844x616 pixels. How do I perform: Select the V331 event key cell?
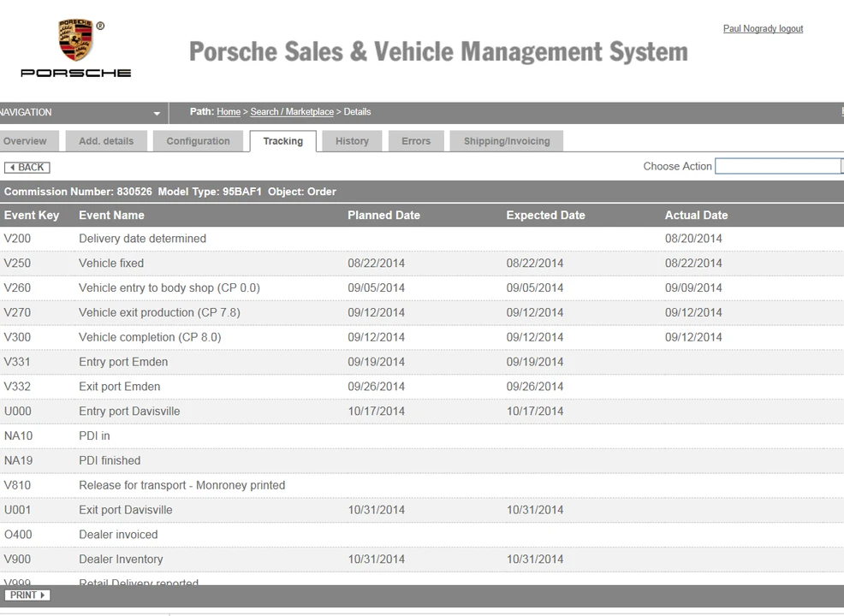point(17,362)
